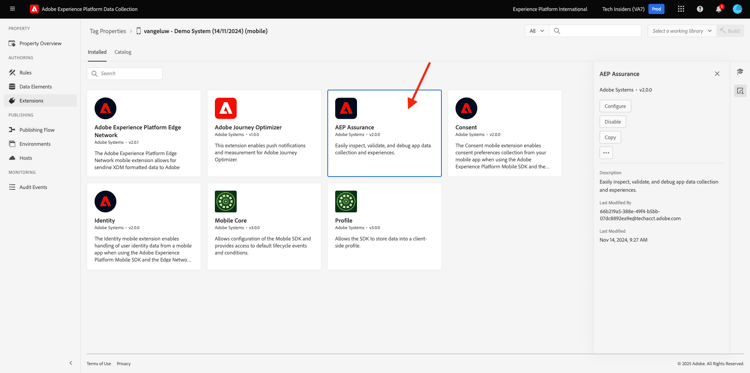The height and width of the screenshot is (373, 750).
Task: Click the Hosts cloud icon
Action: tap(12, 158)
